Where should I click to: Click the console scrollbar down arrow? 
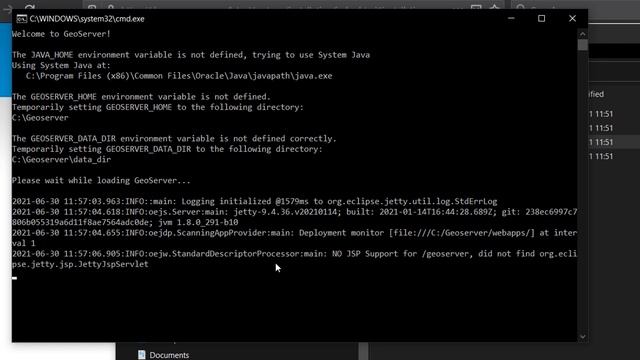[582, 337]
